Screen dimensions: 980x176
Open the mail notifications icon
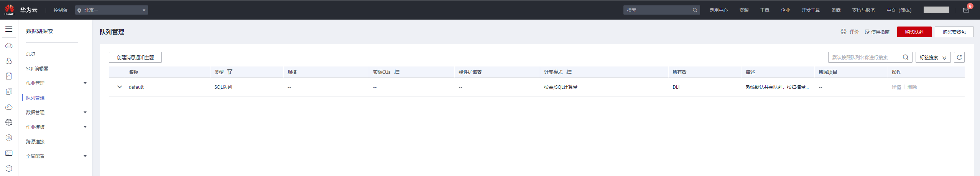[966, 10]
